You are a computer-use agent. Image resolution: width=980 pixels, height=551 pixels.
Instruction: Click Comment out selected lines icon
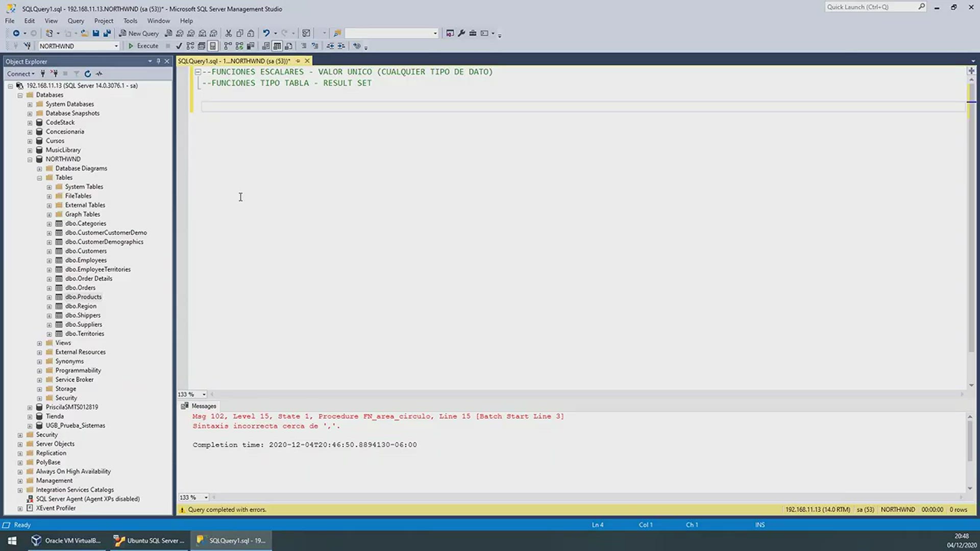304,46
